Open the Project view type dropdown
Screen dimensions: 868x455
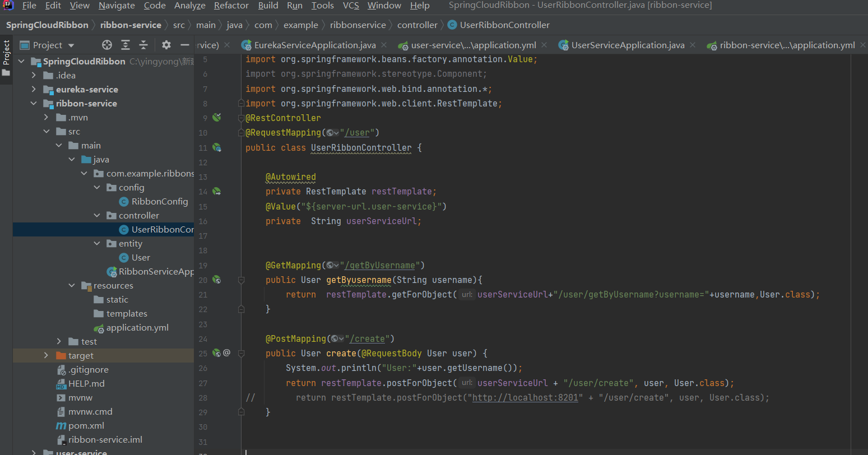click(71, 45)
